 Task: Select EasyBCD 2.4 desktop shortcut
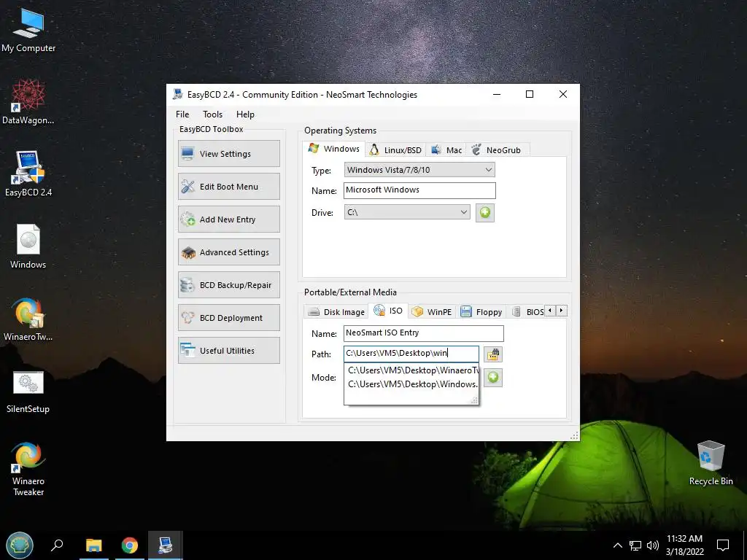click(x=28, y=174)
